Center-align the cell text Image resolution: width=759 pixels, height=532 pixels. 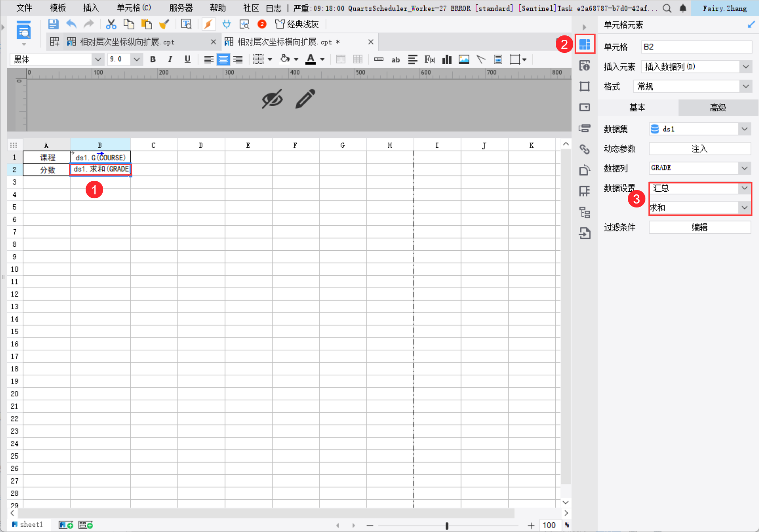click(223, 59)
